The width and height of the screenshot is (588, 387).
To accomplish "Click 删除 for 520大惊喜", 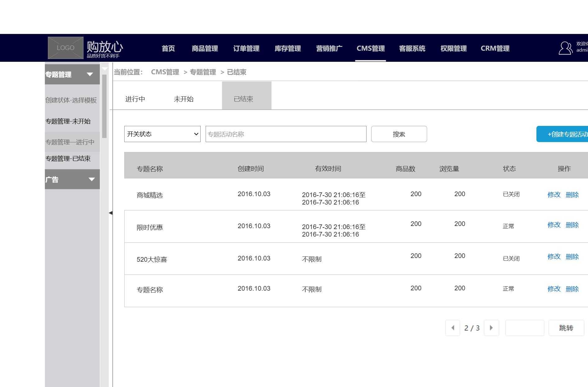I will coord(572,257).
